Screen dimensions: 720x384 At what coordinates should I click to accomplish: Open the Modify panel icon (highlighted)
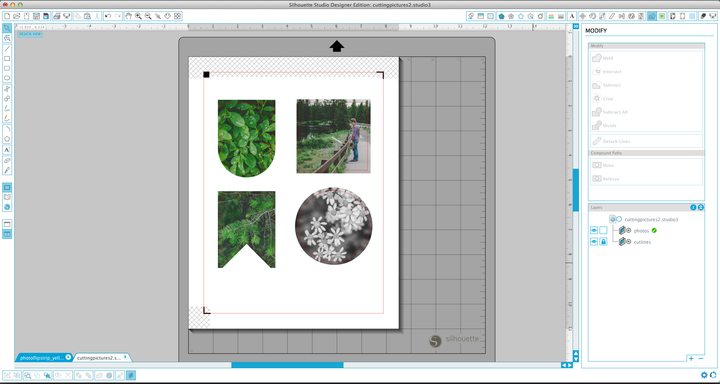(x=652, y=16)
